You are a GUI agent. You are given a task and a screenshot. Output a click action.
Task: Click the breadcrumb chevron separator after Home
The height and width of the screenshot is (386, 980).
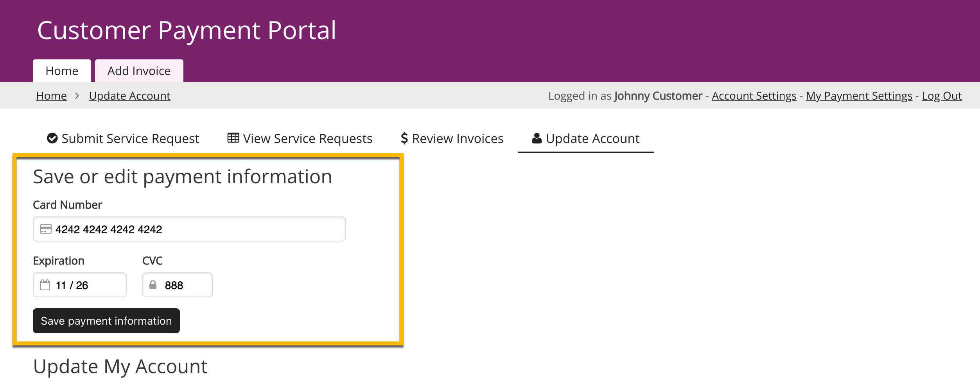[x=77, y=96]
